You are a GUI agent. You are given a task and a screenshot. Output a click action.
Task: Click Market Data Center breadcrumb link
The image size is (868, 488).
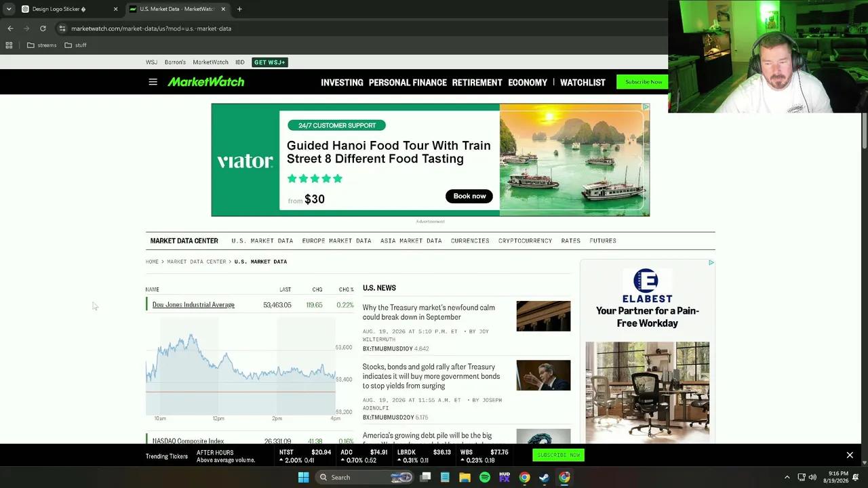[197, 262]
